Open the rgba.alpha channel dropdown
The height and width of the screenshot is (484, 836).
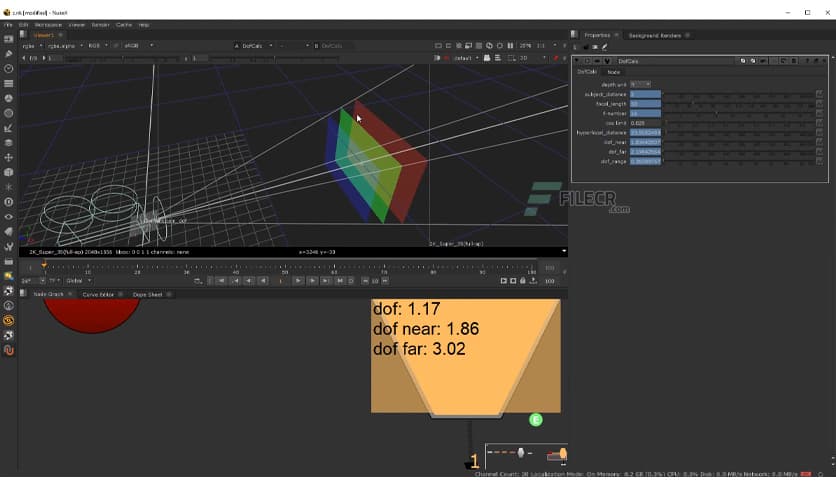65,46
